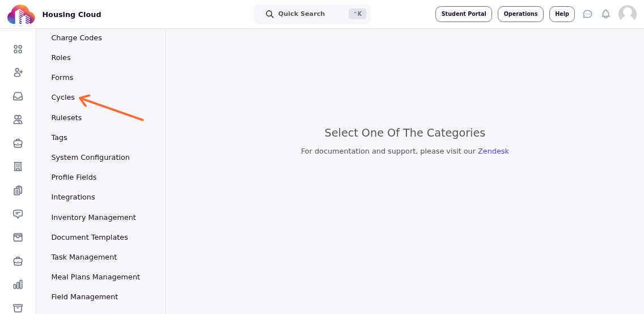The height and width of the screenshot is (314, 644).
Task: Select Task Management category
Action: pyautogui.click(x=84, y=257)
